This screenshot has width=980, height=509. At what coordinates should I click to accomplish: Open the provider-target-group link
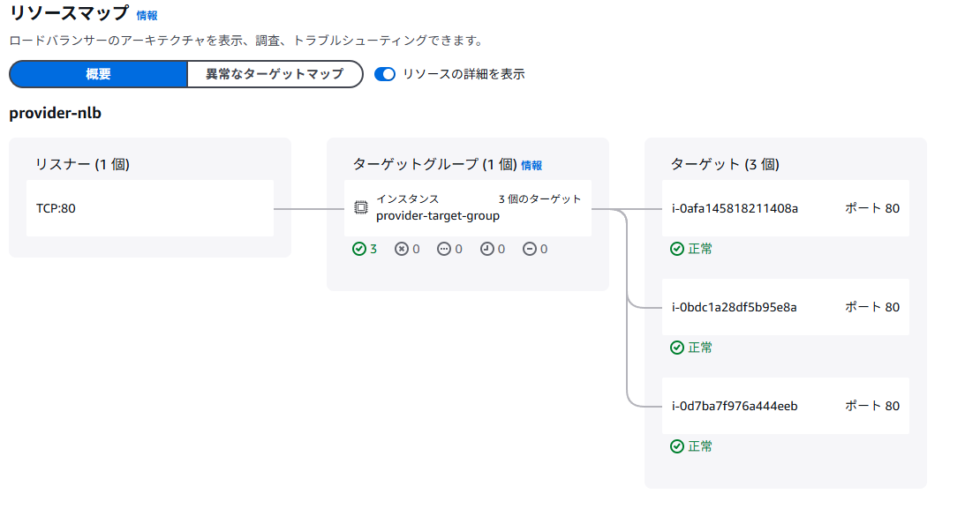(x=438, y=216)
